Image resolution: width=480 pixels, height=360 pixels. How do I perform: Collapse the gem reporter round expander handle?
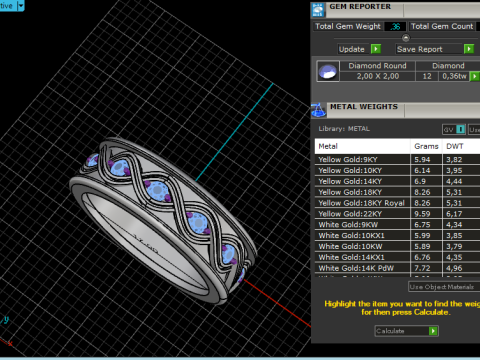click(x=406, y=38)
